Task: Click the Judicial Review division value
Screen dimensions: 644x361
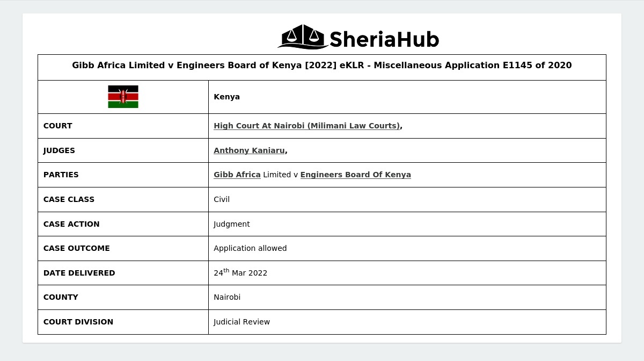Action: pos(241,322)
